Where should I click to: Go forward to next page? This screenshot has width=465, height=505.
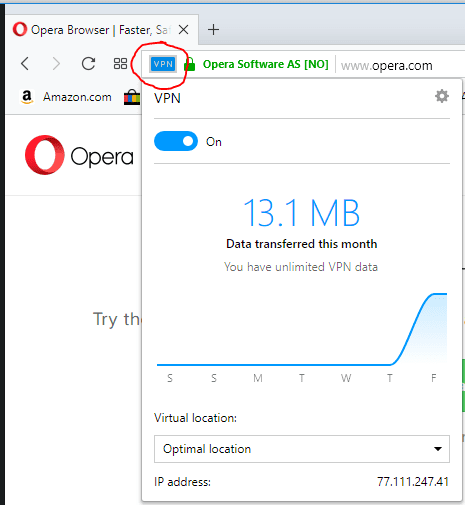[x=57, y=63]
